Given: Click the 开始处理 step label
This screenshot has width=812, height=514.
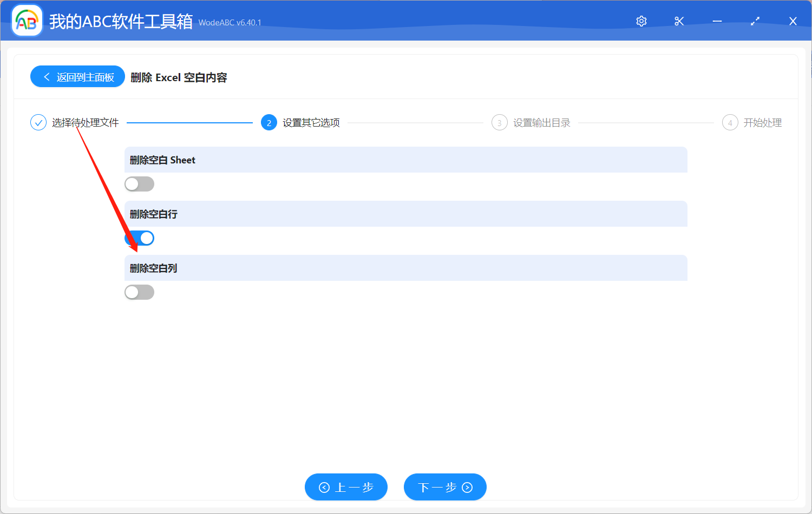Looking at the screenshot, I should (763, 122).
